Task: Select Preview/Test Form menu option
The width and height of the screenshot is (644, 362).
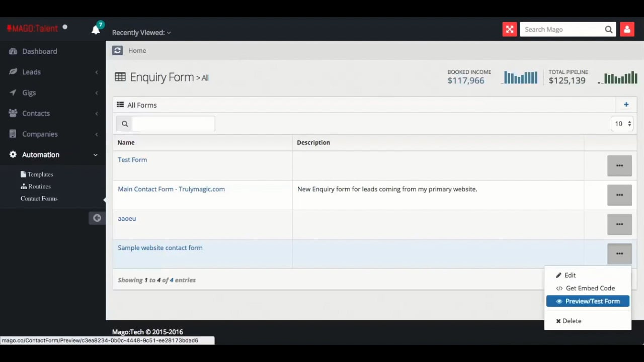Action: (588, 301)
